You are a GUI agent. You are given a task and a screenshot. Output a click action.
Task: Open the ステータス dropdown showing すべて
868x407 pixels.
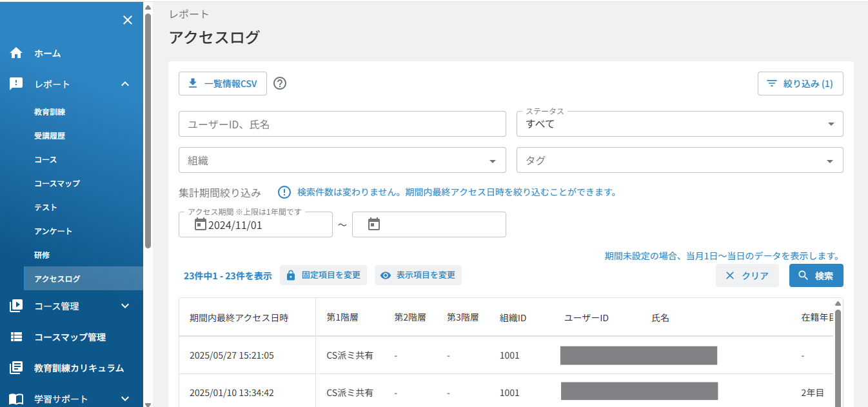680,124
